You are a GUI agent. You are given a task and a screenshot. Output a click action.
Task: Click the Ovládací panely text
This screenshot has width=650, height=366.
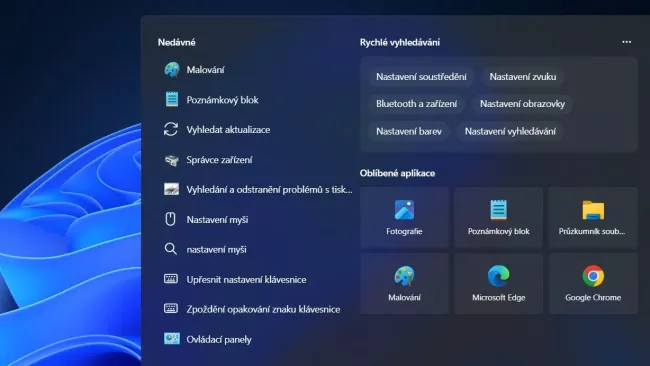pyautogui.click(x=219, y=339)
